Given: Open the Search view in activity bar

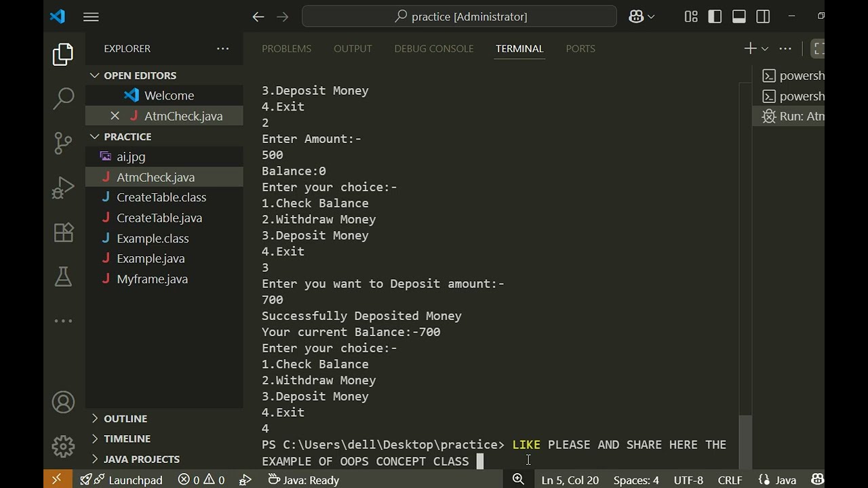Looking at the screenshot, I should 63,99.
